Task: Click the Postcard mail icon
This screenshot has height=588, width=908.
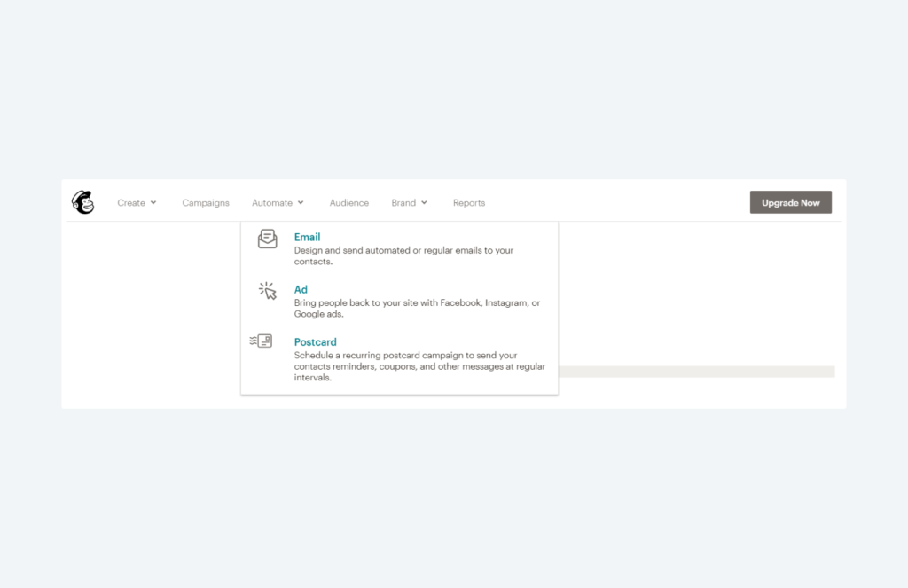Action: point(261,341)
